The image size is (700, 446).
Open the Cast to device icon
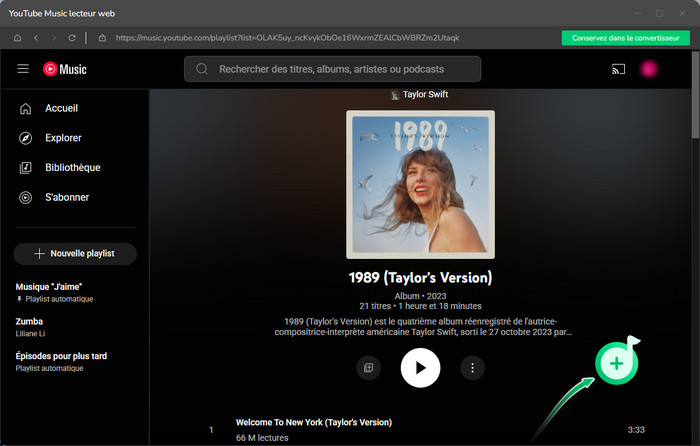pos(618,69)
